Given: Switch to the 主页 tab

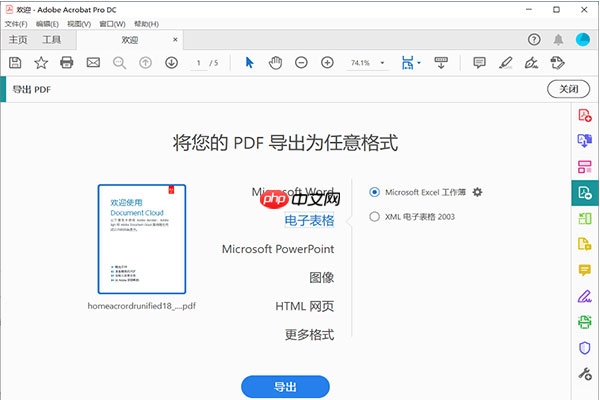Looking at the screenshot, I should pyautogui.click(x=18, y=40).
